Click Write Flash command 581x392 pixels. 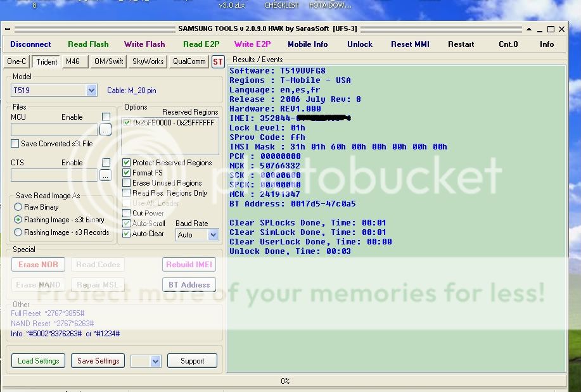pos(144,44)
